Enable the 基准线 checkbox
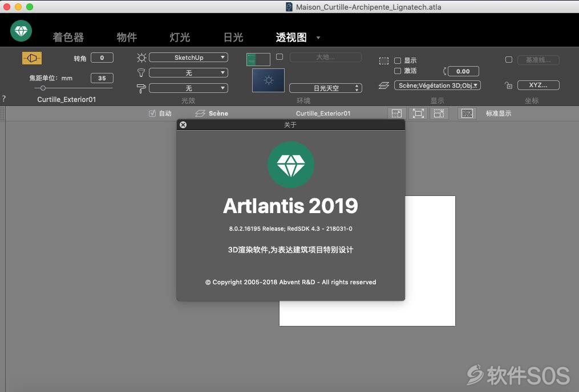The height and width of the screenshot is (392, 579). click(x=509, y=60)
